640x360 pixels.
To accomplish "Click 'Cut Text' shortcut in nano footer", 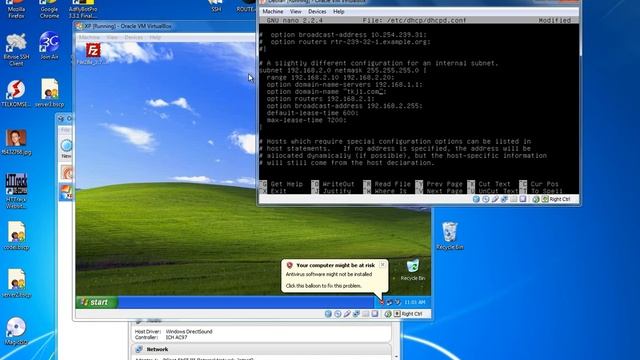I will coord(489,184).
